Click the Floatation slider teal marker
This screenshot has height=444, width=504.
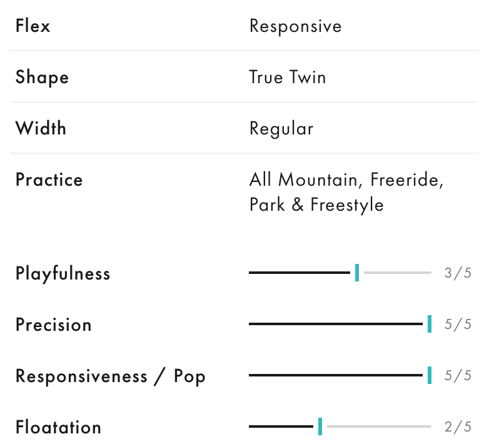[320, 426]
